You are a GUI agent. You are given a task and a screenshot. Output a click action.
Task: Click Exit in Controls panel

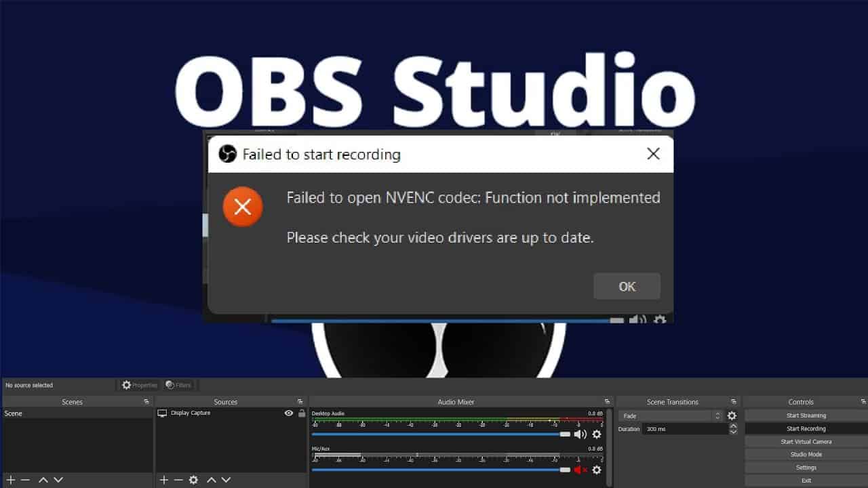tap(806, 480)
